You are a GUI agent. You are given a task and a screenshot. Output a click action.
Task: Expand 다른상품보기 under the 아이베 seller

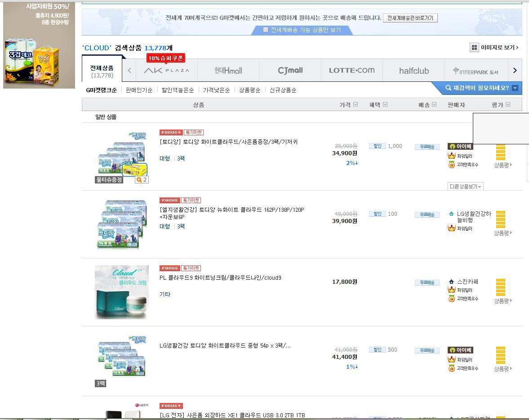[466, 186]
